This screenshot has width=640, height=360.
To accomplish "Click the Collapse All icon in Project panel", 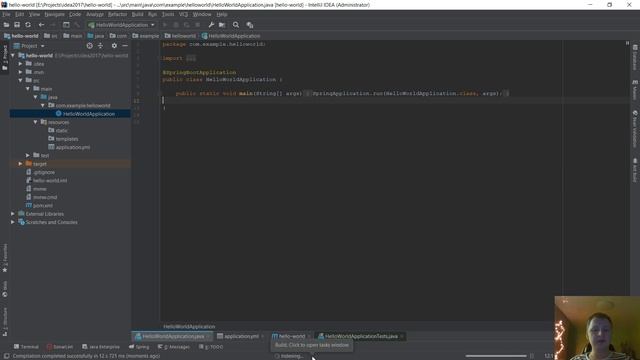I will [x=100, y=46].
